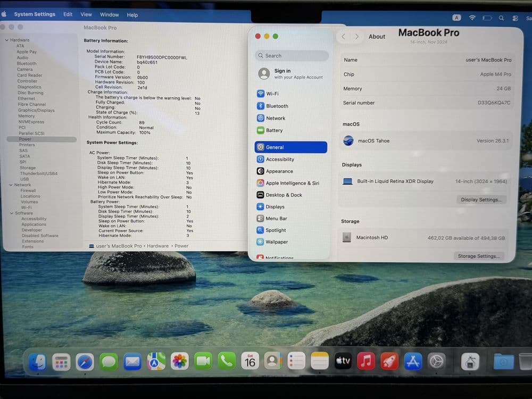The height and width of the screenshot is (399, 532).
Task: Select Graphics/Displays in System Information sidebar
Action: (36, 110)
